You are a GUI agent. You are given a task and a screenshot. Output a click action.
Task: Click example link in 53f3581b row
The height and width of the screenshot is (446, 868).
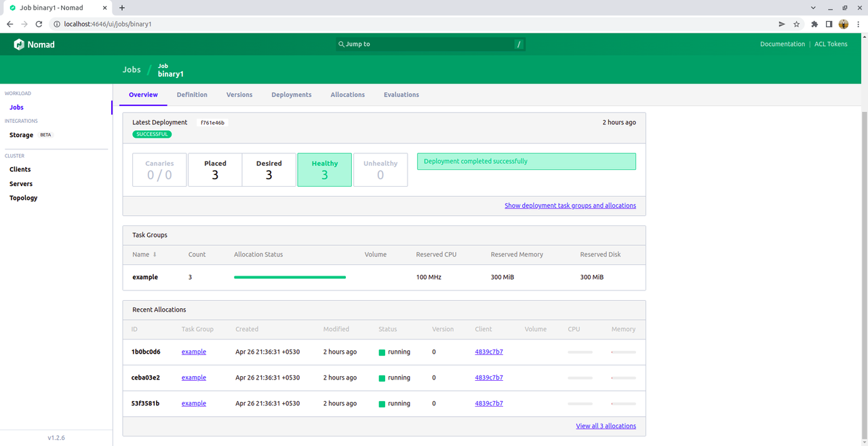click(x=194, y=403)
